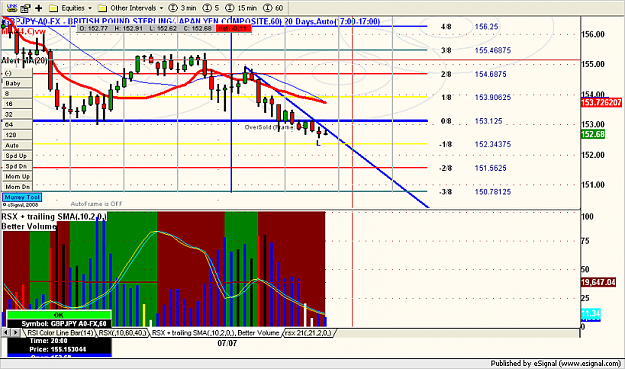
Task: Click the tab scroll left arrow
Action: click(x=6, y=333)
